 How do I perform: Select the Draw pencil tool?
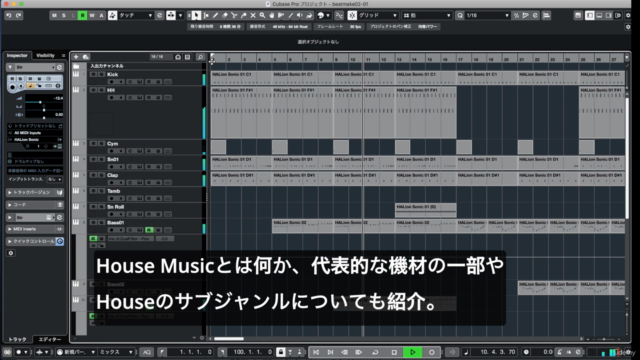(x=216, y=16)
